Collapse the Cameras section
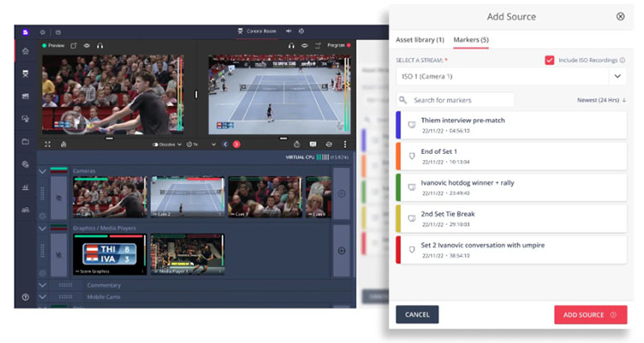This screenshot has height=343, width=644. (x=42, y=172)
